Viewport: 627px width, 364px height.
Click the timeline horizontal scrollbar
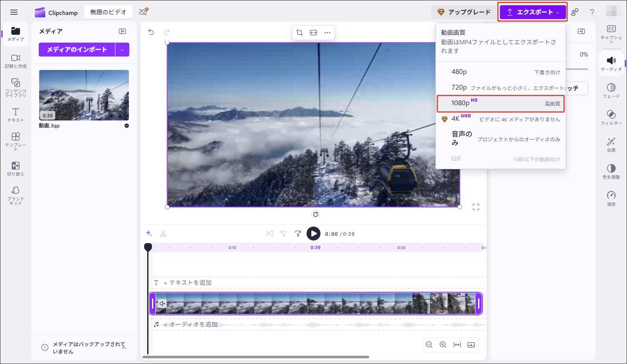256,357
